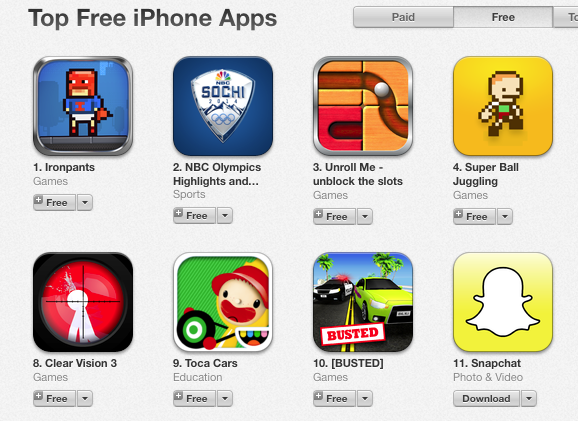Open the Ironpants app icon

[83, 106]
